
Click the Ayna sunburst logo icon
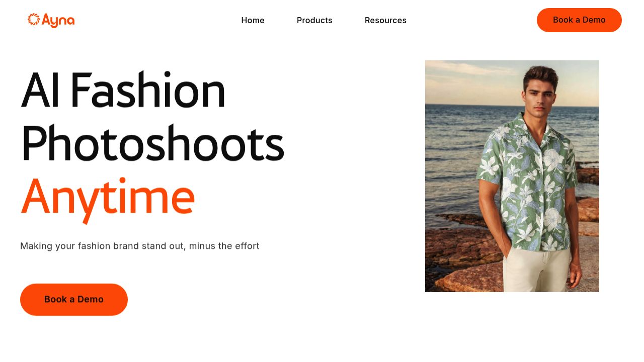click(34, 20)
